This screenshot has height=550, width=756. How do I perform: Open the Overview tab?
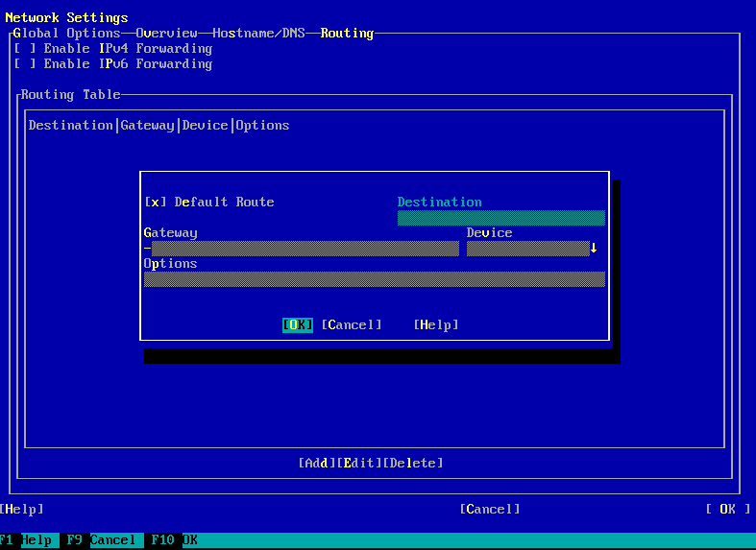[x=166, y=33]
